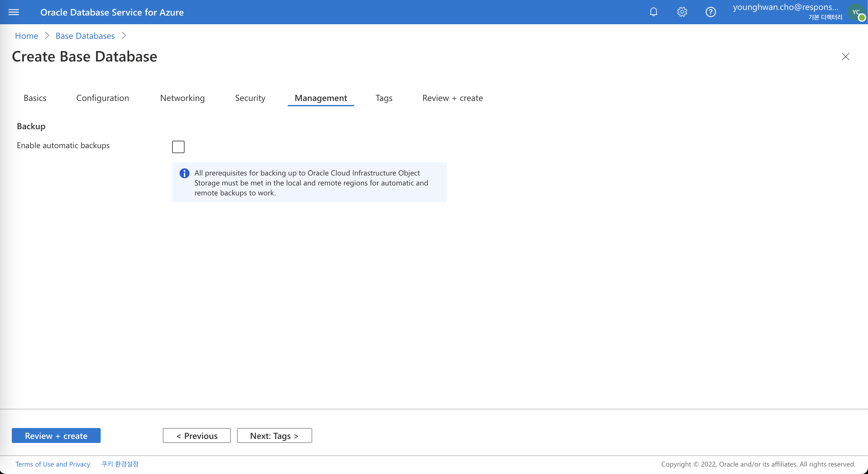
Task: Enable automatic backups checkbox
Action: (x=178, y=147)
